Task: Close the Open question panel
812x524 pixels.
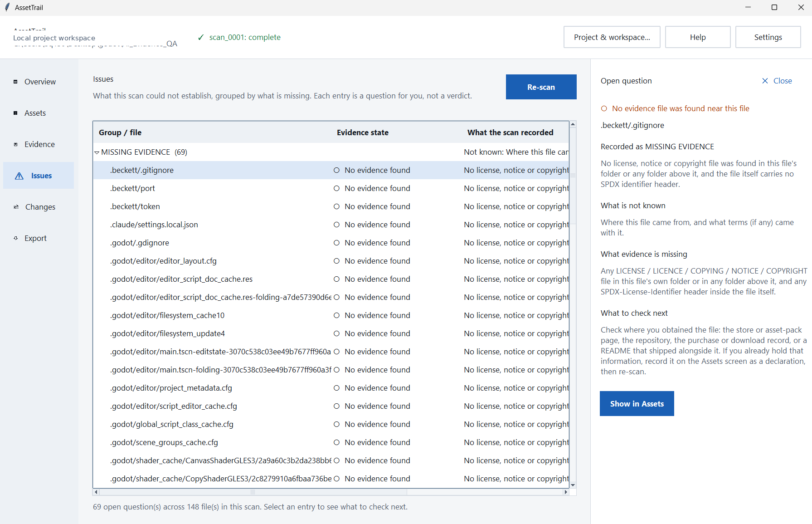Action: point(777,81)
